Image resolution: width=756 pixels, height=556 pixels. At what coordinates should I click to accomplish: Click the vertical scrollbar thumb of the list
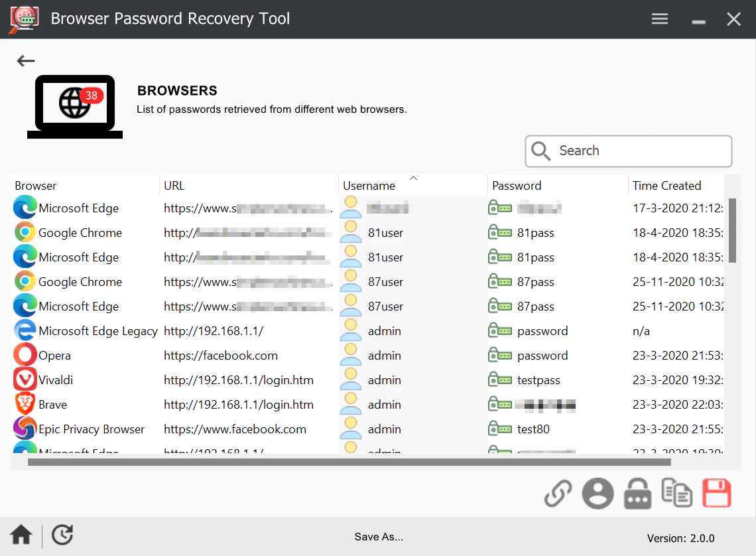coord(732,230)
